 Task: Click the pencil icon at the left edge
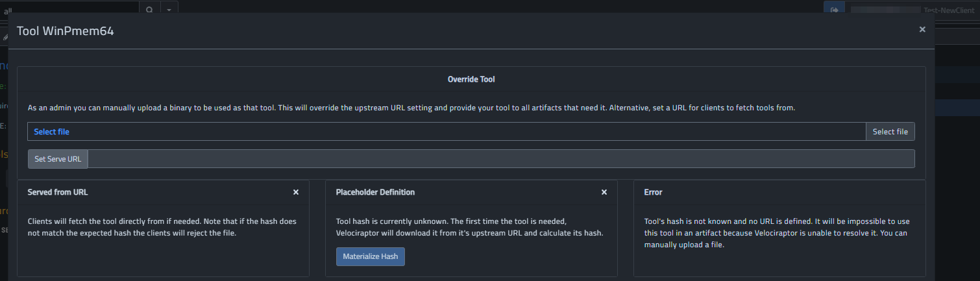[5, 38]
